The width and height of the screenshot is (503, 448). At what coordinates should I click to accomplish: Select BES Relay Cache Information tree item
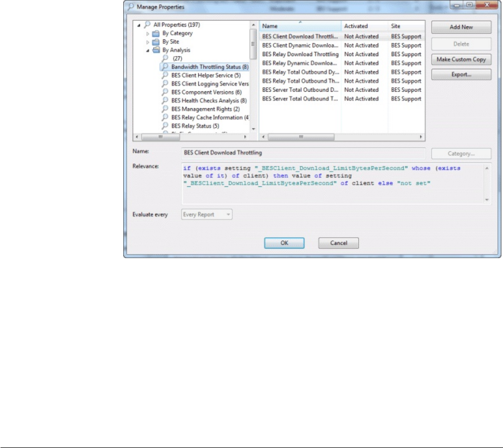click(210, 118)
